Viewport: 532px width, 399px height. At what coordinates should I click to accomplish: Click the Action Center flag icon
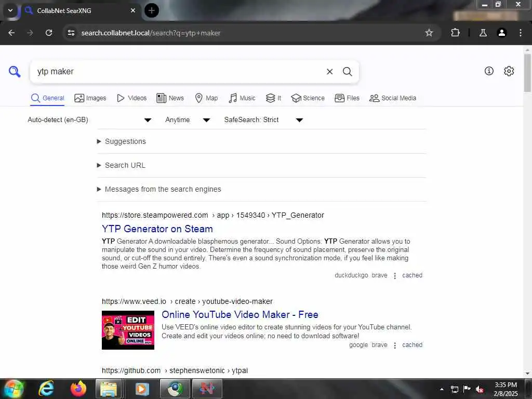pos(467,389)
